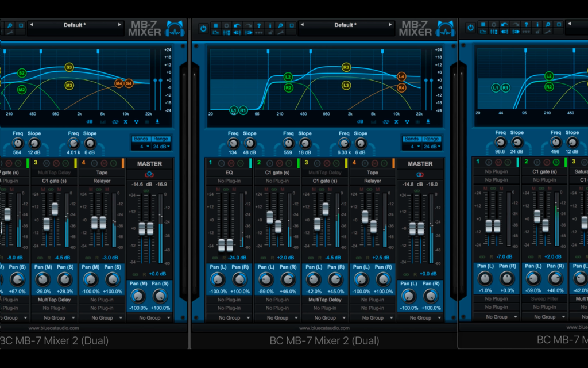Open the Bands count dropdown in middle mixer
The height and width of the screenshot is (368, 588).
pos(412,147)
